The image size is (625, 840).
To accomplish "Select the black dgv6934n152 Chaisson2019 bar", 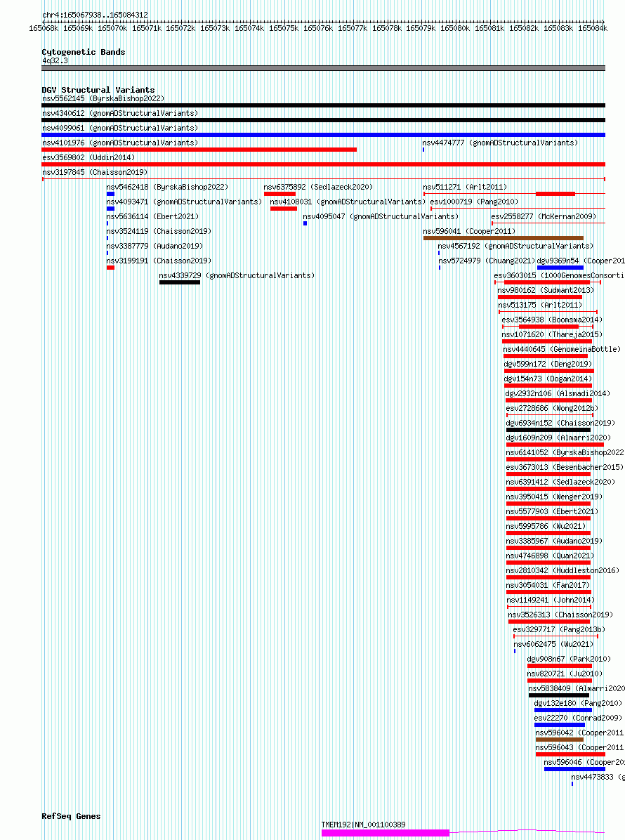I will click(548, 430).
